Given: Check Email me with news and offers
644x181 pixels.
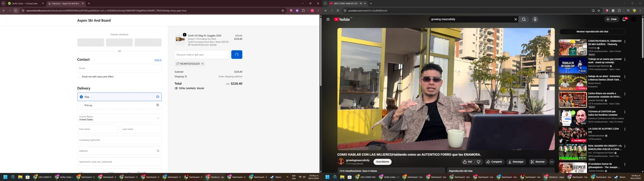Looking at the screenshot, I should [79, 77].
